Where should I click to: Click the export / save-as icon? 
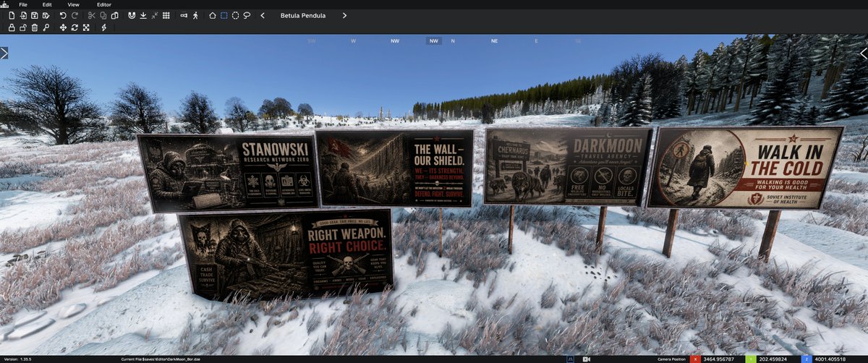click(x=46, y=15)
